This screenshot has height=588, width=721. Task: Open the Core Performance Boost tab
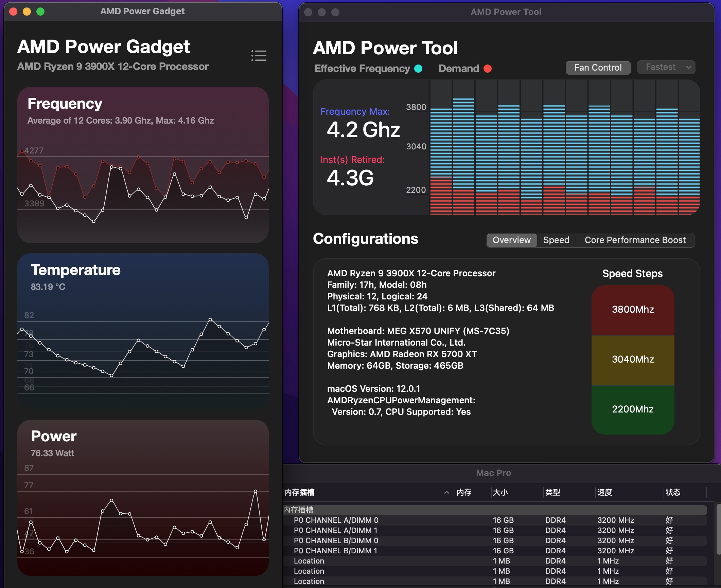pos(635,240)
